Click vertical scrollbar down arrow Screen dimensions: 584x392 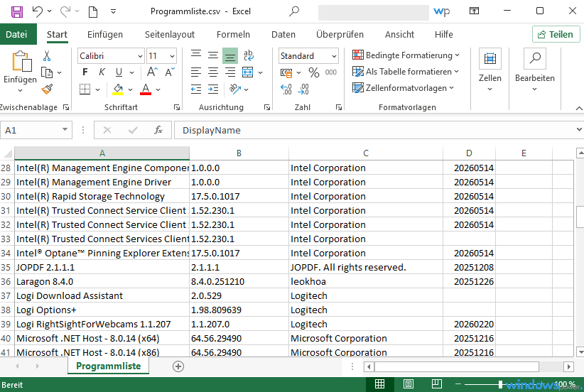(580, 351)
